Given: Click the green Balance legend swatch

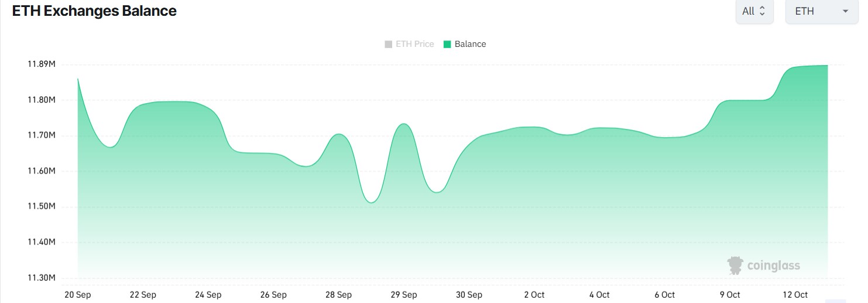Looking at the screenshot, I should [448, 44].
